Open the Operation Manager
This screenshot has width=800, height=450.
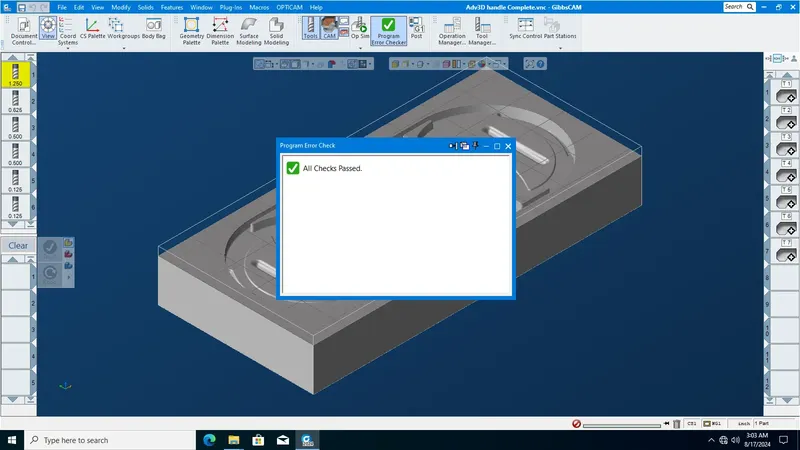coord(452,31)
